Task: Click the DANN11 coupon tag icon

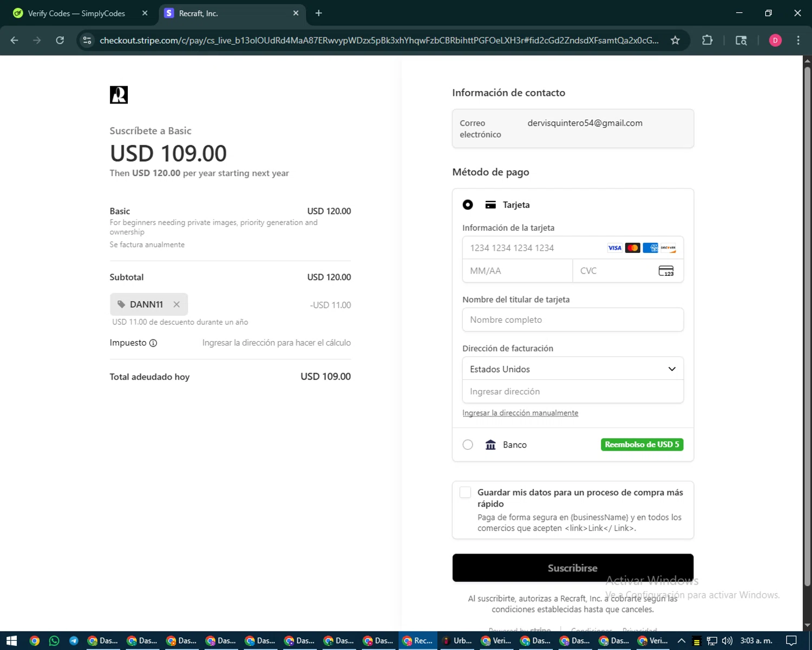Action: click(121, 304)
